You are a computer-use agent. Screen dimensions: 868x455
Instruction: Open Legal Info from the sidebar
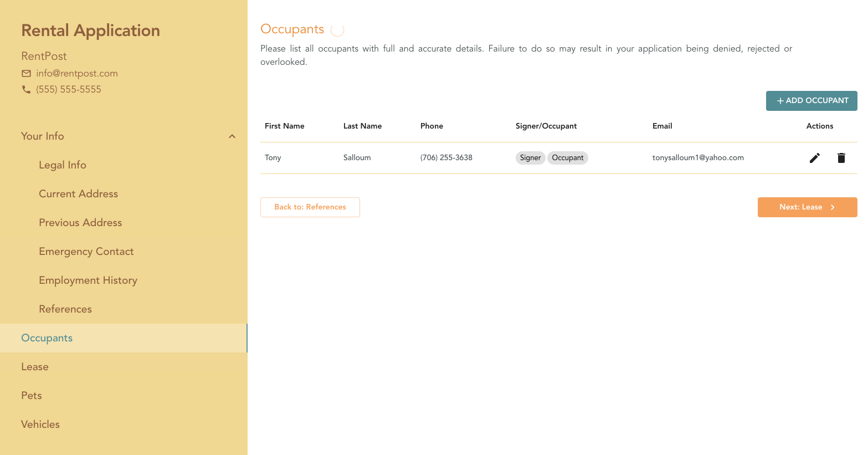63,165
